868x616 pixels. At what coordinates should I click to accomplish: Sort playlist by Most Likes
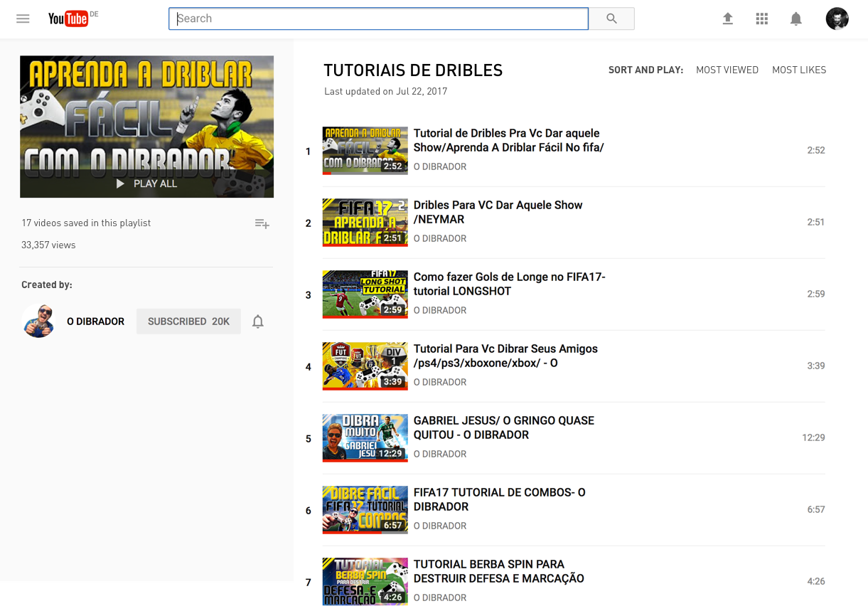pyautogui.click(x=799, y=70)
